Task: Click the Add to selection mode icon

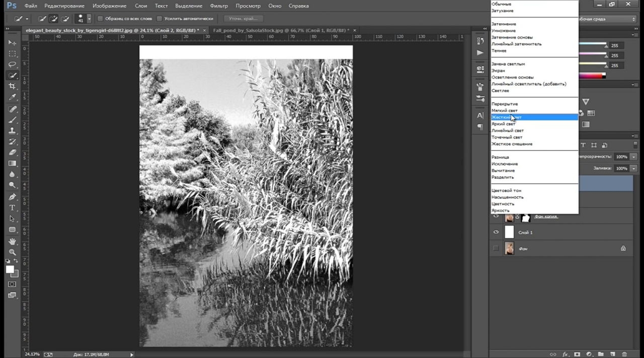Action: coord(53,19)
